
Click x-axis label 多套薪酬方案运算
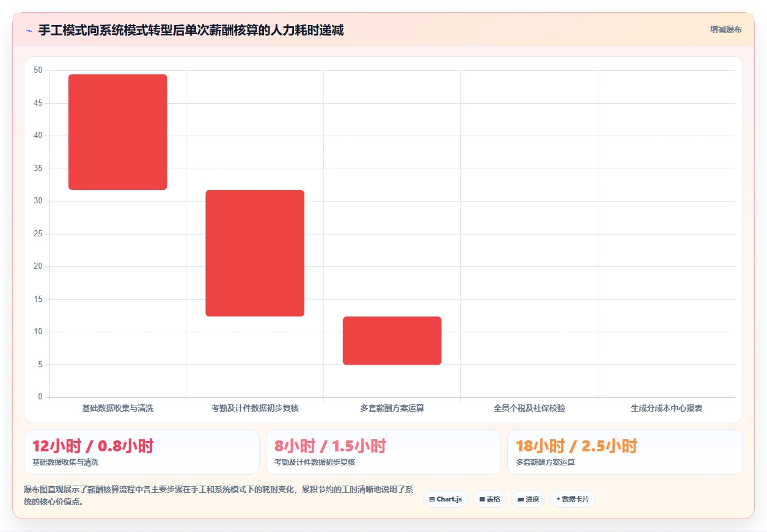tap(392, 408)
